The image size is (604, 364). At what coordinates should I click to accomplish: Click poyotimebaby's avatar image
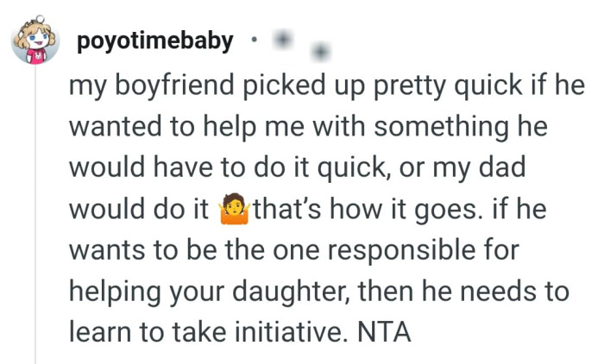pyautogui.click(x=35, y=40)
